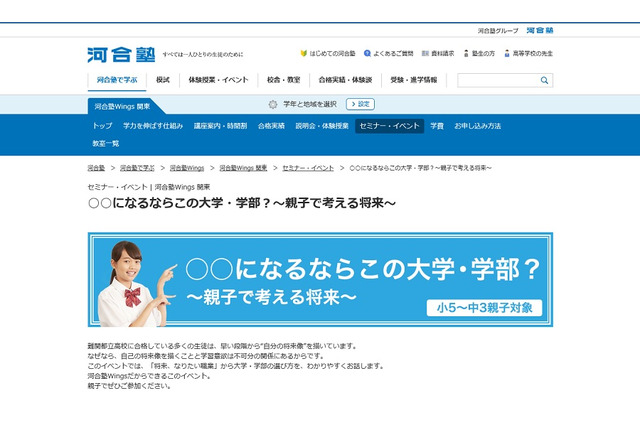The image size is (640, 426).
Task: Click the セミナー・イベント breadcrumb link
Action: 308,168
